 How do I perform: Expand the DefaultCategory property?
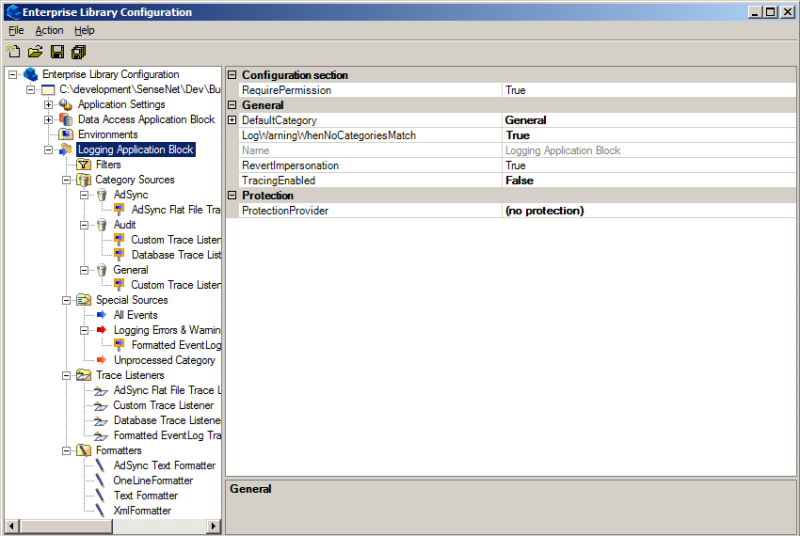coord(232,120)
